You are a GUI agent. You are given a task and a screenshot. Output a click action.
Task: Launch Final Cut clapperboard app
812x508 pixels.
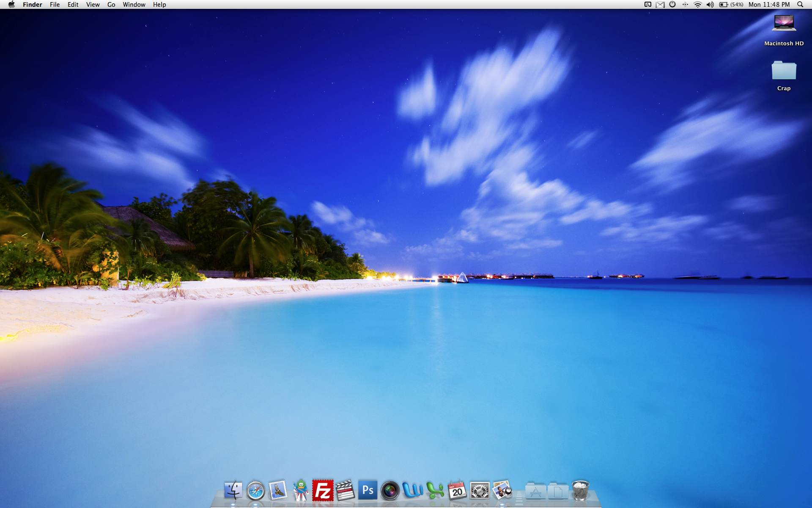tap(345, 491)
